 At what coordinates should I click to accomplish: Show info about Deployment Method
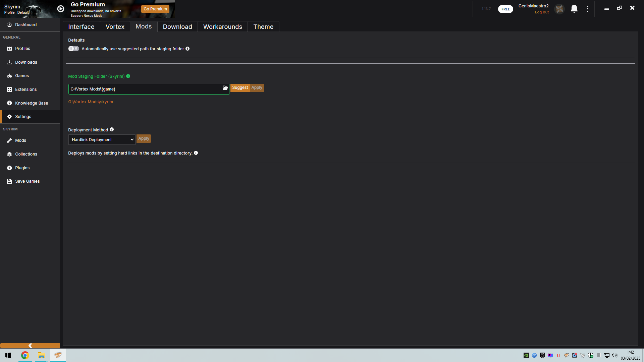point(112,130)
